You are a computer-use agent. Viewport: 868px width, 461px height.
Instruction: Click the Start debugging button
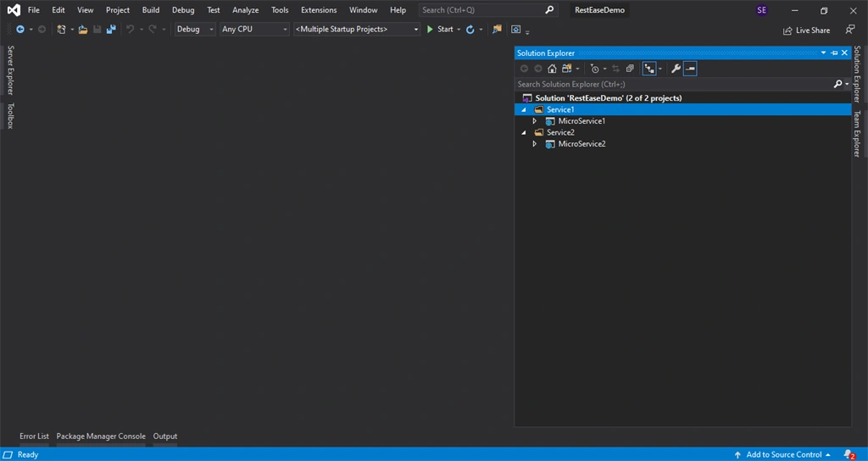pyautogui.click(x=440, y=30)
